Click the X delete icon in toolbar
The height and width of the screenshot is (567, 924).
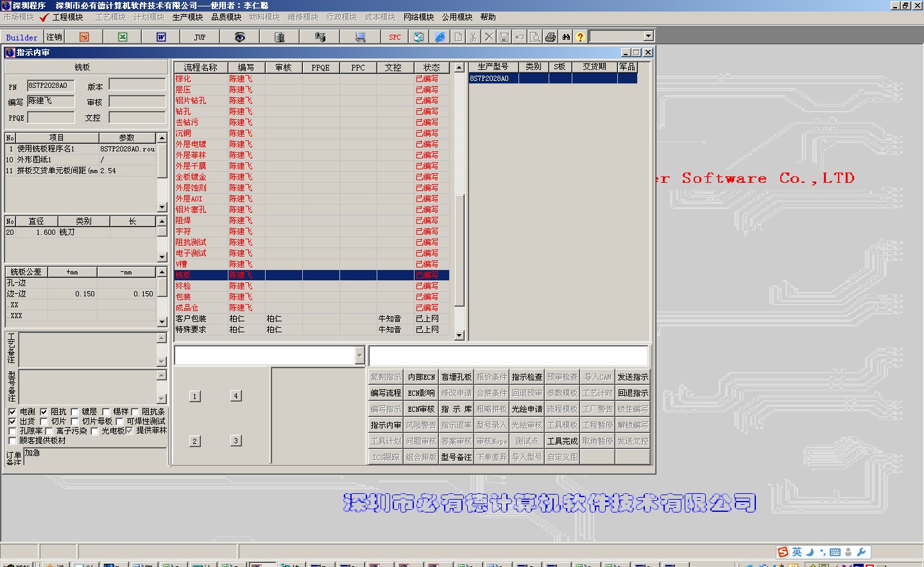tap(489, 37)
